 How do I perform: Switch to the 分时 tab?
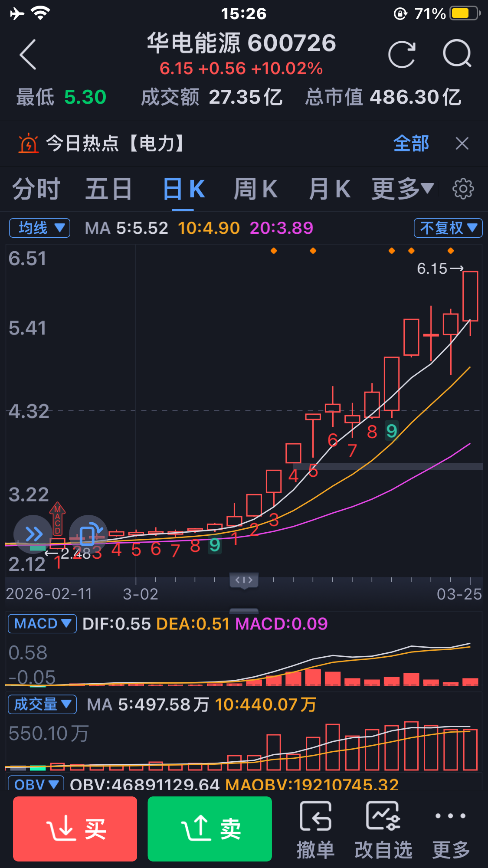point(36,189)
